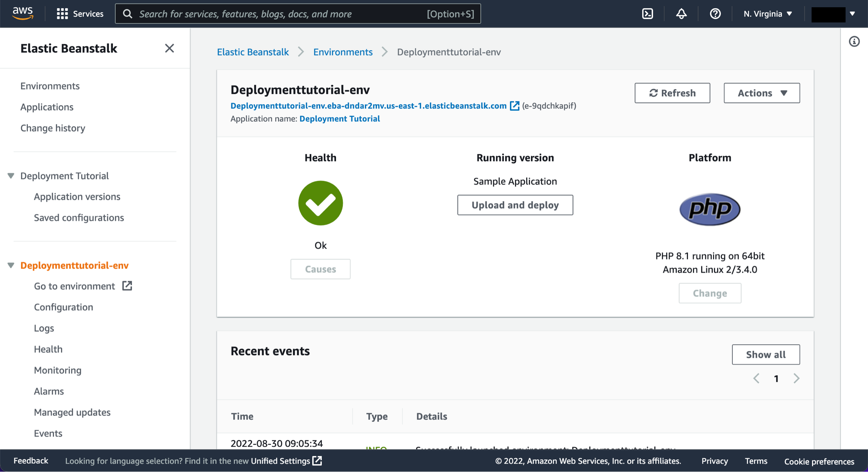
Task: Click the PHP platform logo
Action: point(710,209)
